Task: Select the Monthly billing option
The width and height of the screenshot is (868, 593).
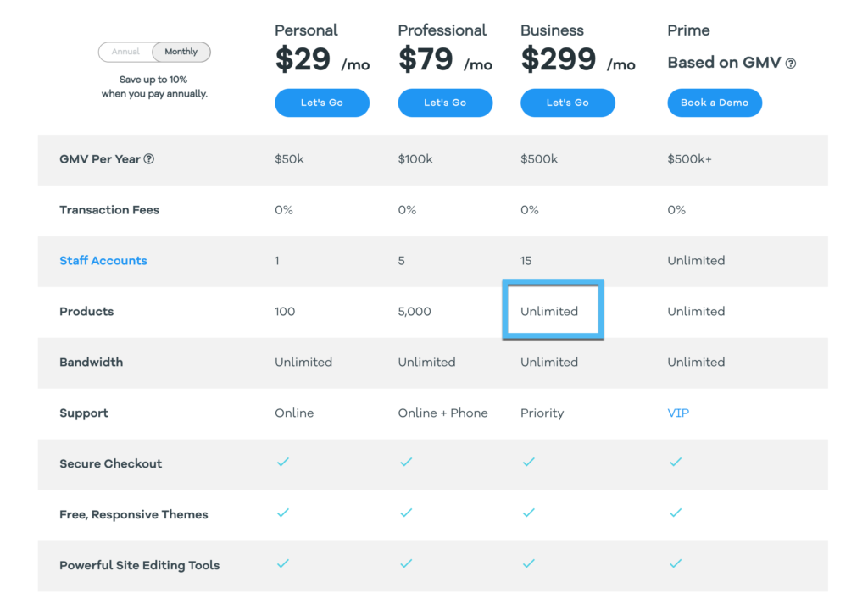Action: pos(181,52)
